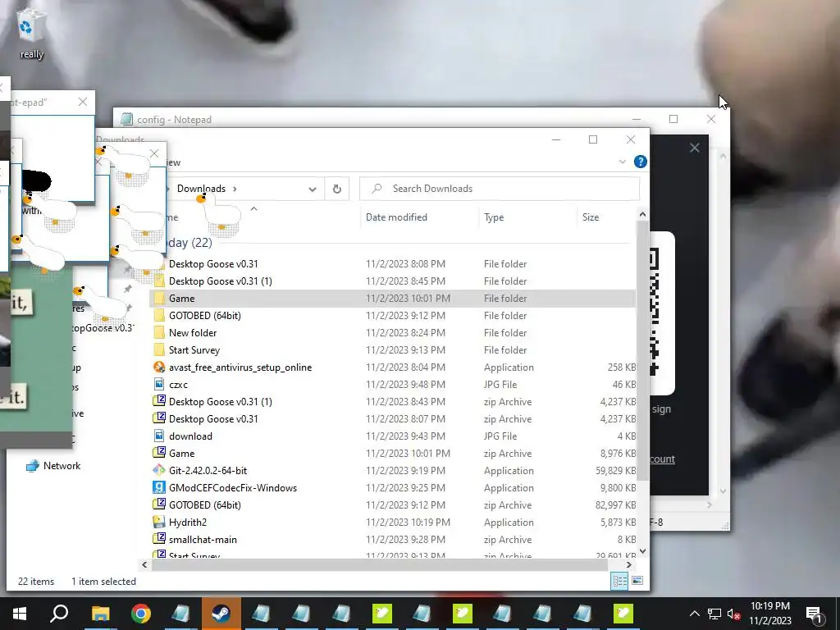Open File Explorer from the taskbar

click(100, 614)
